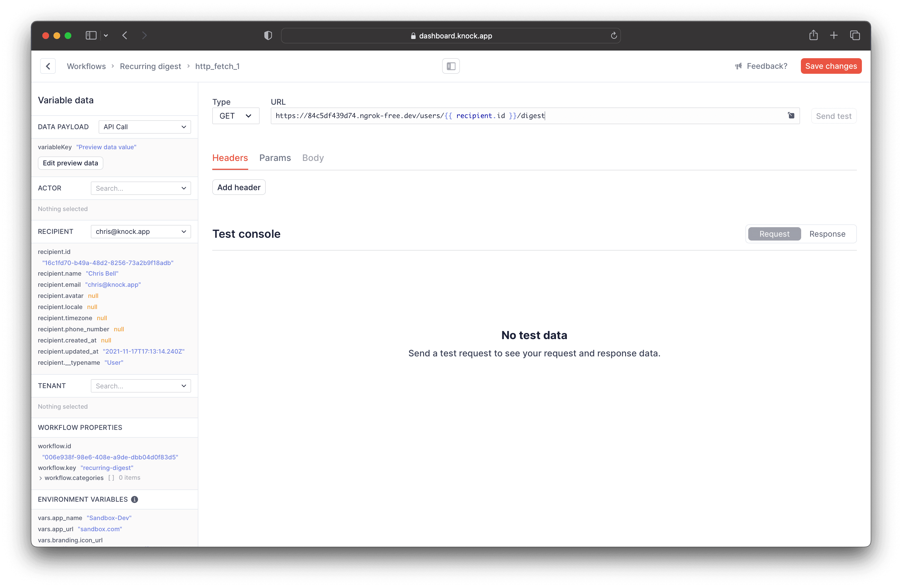The height and width of the screenshot is (588, 902).
Task: Click Save changes button
Action: (x=831, y=66)
